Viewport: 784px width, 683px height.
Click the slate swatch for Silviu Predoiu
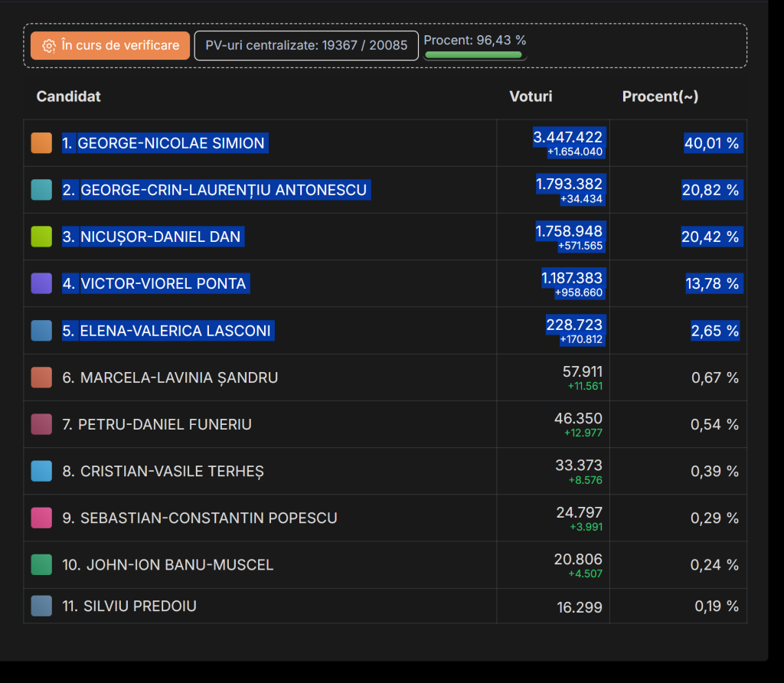click(41, 606)
